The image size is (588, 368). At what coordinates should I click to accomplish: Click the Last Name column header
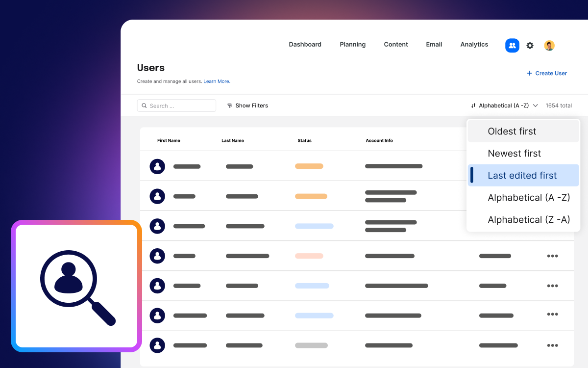coord(233,141)
